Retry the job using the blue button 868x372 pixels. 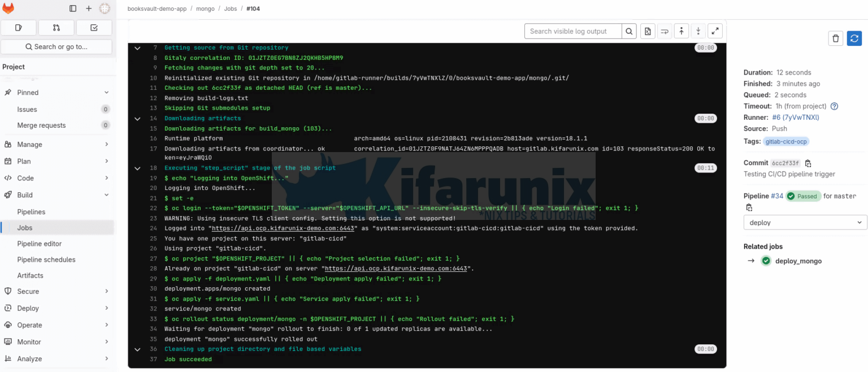854,38
